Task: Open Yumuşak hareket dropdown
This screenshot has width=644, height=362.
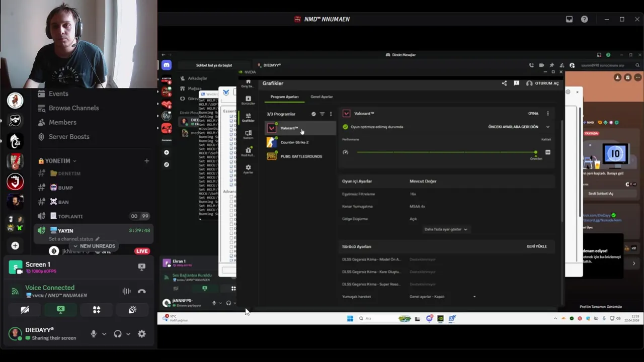Action: tap(443, 297)
